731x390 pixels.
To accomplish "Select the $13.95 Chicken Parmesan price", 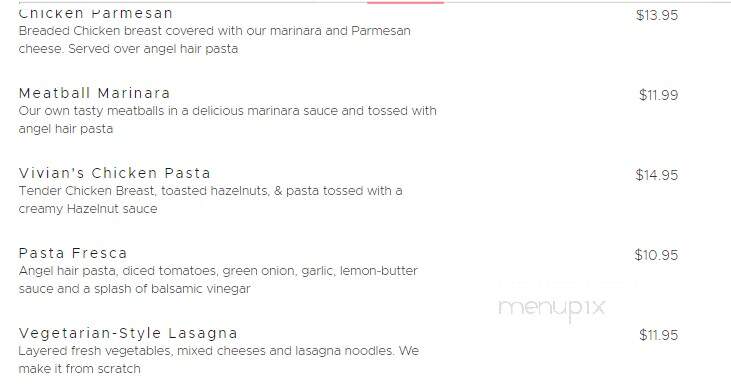I will coord(657,15).
